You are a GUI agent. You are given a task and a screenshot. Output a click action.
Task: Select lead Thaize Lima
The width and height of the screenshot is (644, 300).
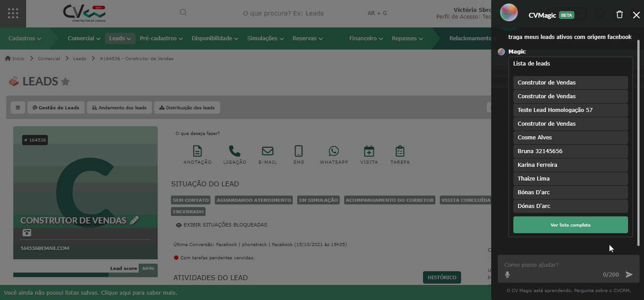point(570,178)
